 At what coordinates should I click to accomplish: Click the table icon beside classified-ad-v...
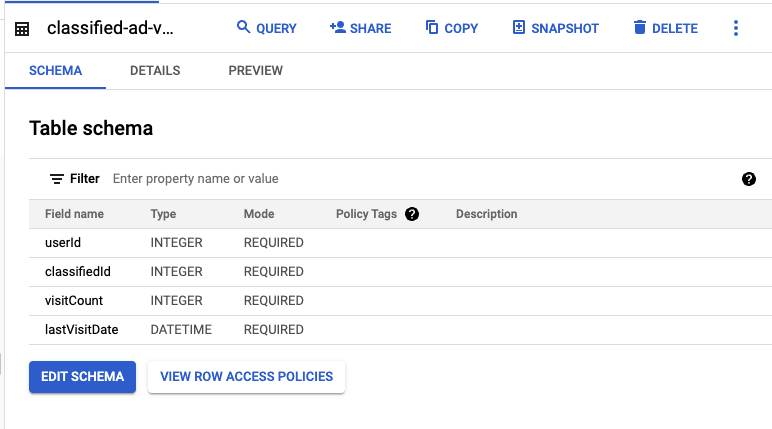pyautogui.click(x=22, y=29)
